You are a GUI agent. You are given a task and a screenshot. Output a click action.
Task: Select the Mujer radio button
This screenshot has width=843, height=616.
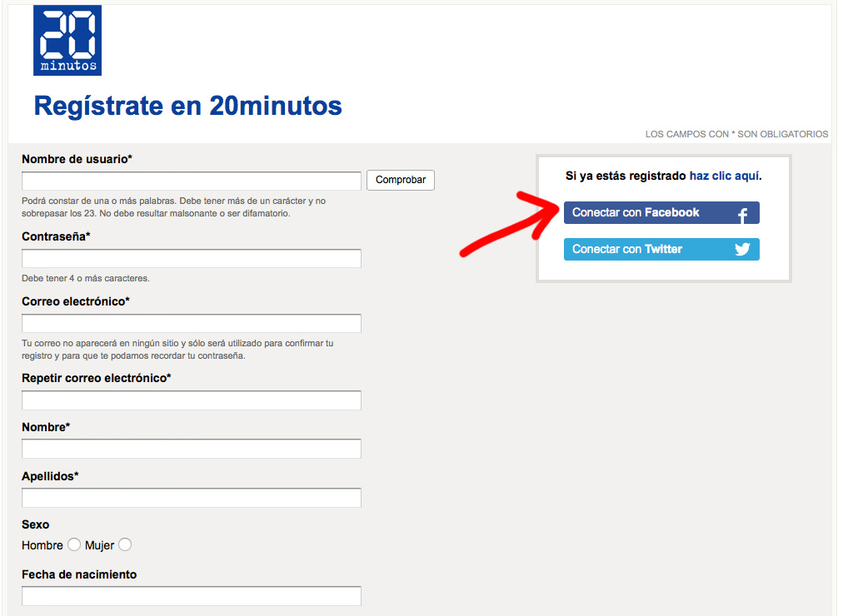point(124,544)
